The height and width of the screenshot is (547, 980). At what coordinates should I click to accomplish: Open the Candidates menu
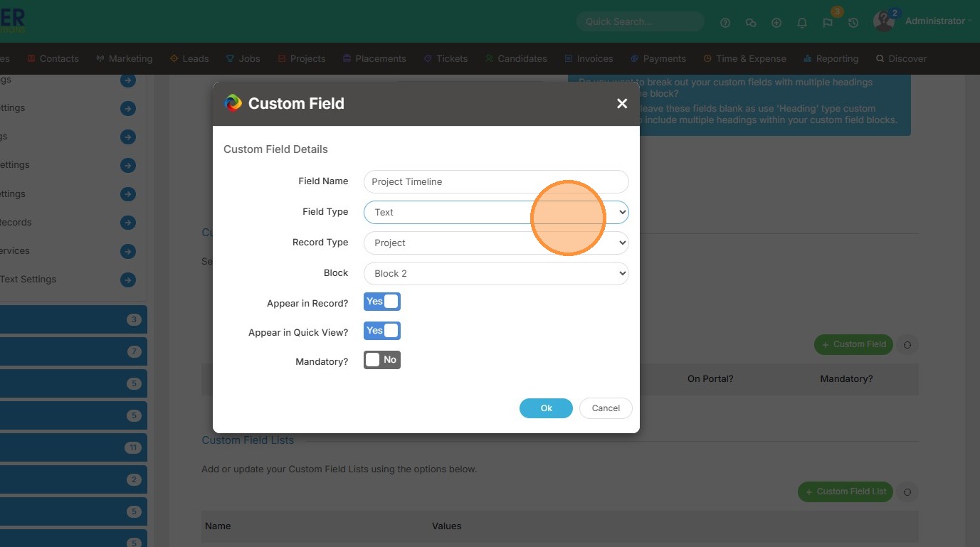516,58
